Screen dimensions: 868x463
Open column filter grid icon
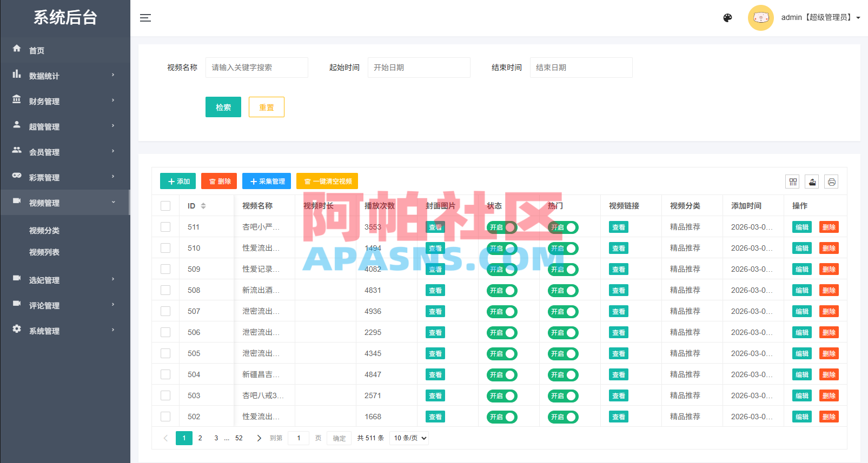tap(793, 182)
